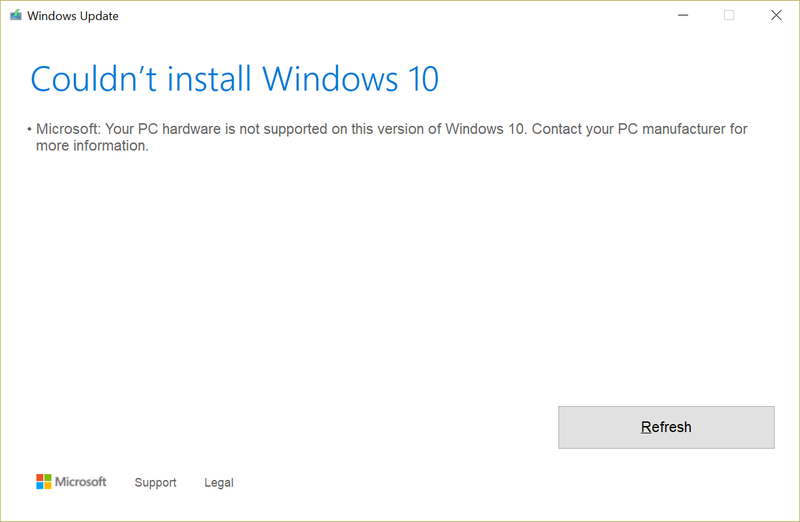The image size is (800, 522).
Task: Open the Legal link
Action: [x=219, y=483]
